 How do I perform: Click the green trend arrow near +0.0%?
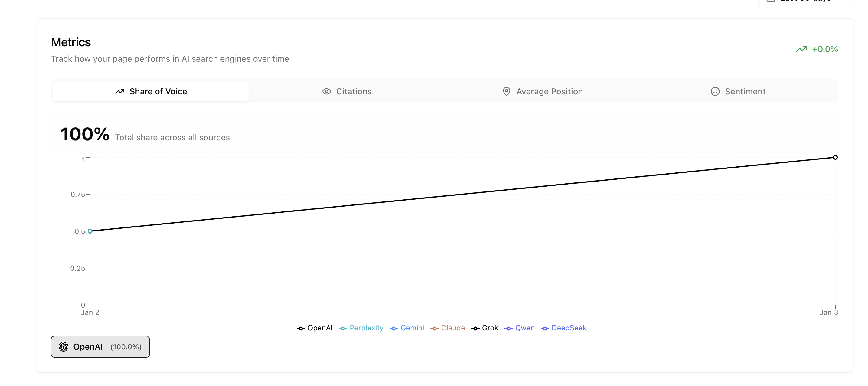(802, 49)
